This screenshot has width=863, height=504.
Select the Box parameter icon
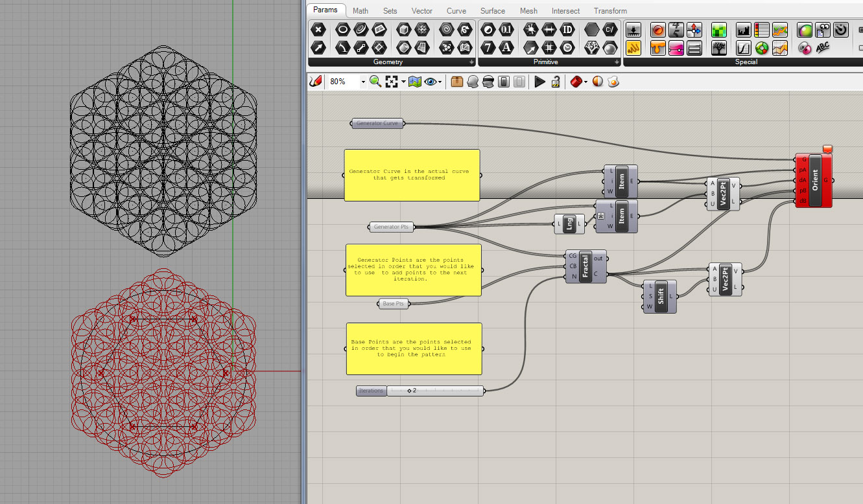[x=403, y=29]
